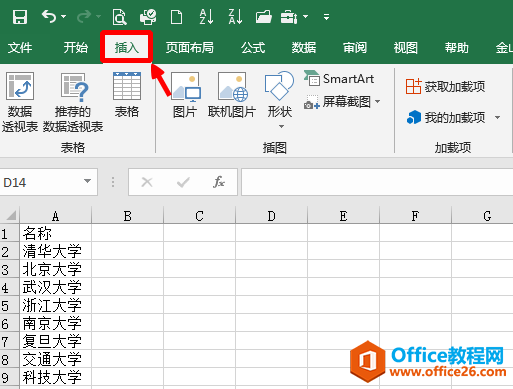Screen dimensions: 513x389
Task: Click 推荐的数据透视表 icon
Action: click(73, 102)
